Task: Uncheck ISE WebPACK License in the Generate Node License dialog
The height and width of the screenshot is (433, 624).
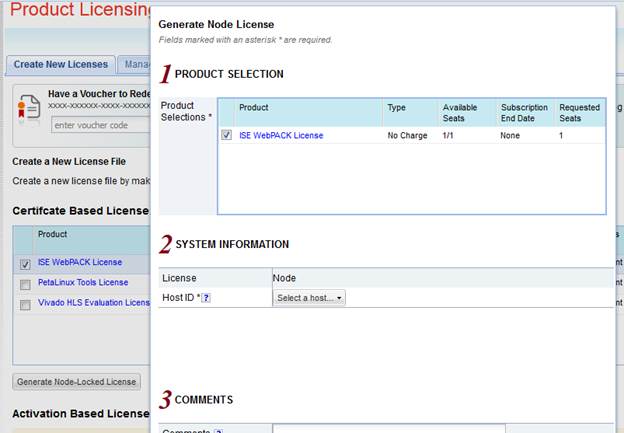Action: pyautogui.click(x=226, y=135)
